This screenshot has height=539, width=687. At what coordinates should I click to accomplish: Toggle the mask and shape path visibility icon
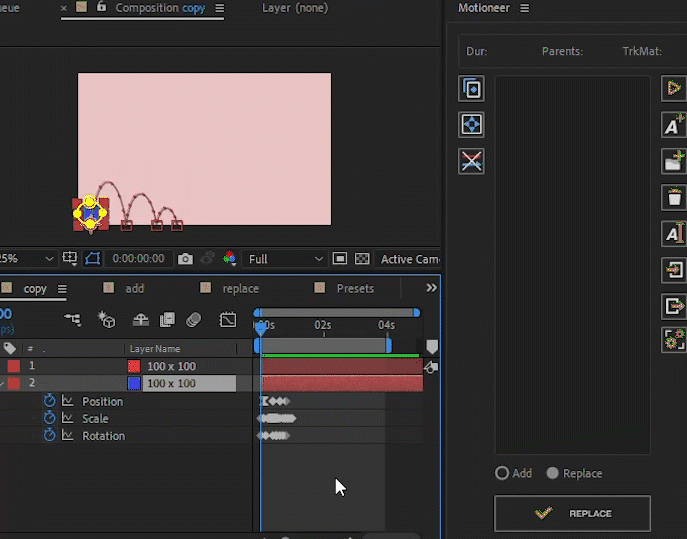[92, 259]
